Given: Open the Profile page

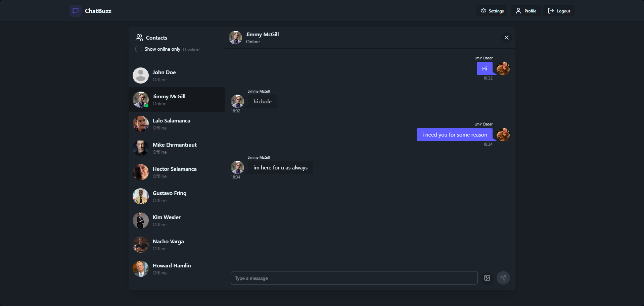Looking at the screenshot, I should (526, 11).
